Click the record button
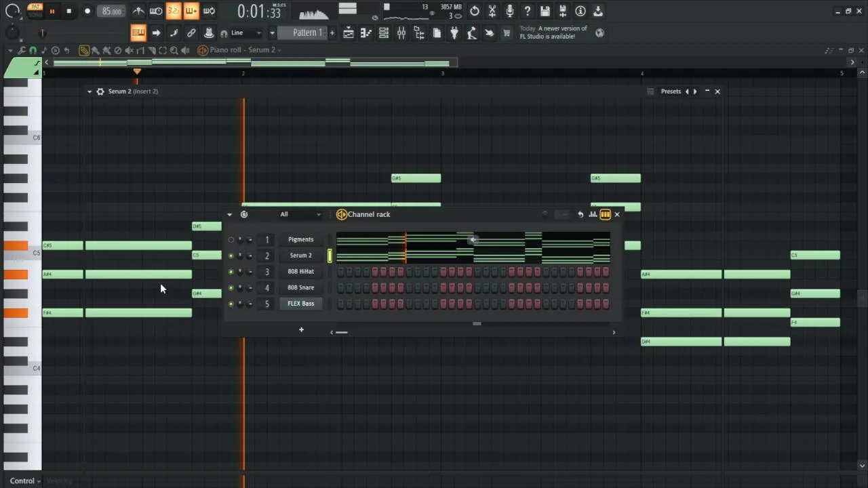The image size is (868, 488). point(87,11)
